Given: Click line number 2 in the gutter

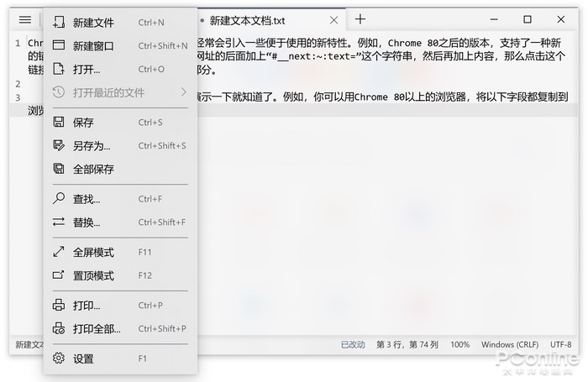Looking at the screenshot, I should coord(18,84).
